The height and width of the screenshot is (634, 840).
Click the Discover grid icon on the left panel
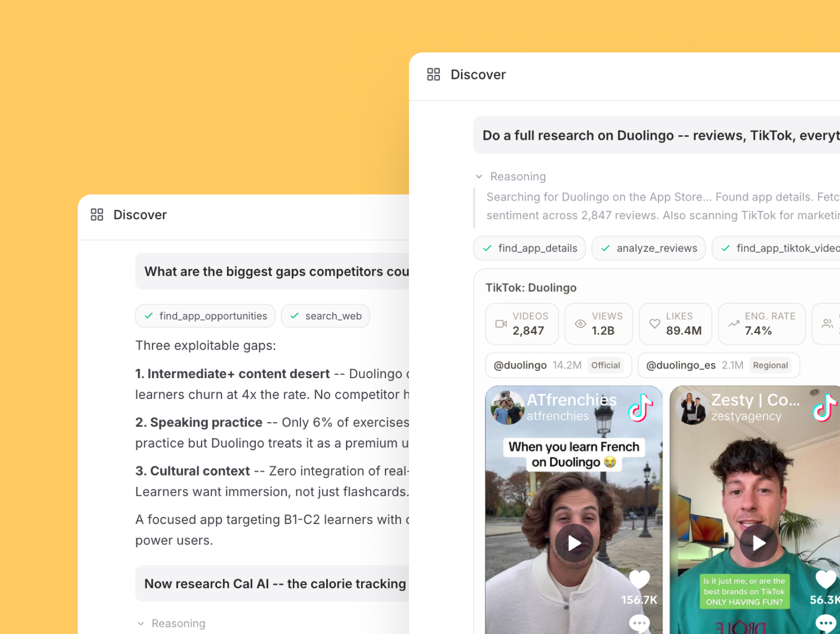click(96, 214)
